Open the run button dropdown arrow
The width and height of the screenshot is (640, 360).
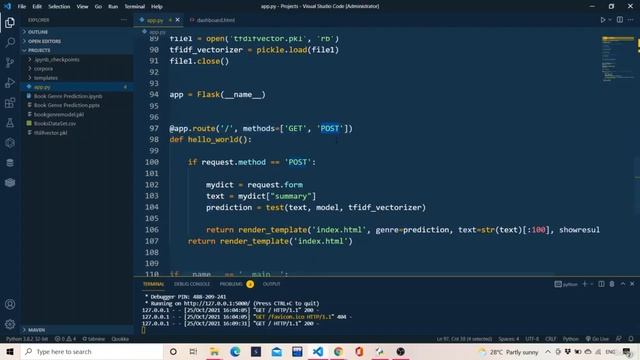(610, 20)
